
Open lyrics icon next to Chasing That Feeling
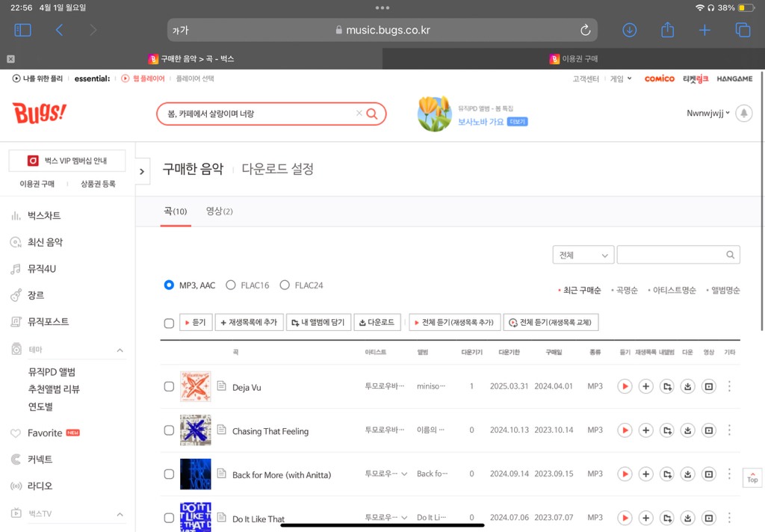tap(221, 430)
